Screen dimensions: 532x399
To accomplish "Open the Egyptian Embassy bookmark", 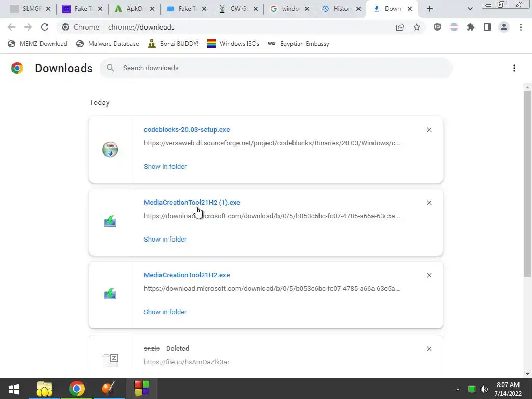I will tap(298, 44).
